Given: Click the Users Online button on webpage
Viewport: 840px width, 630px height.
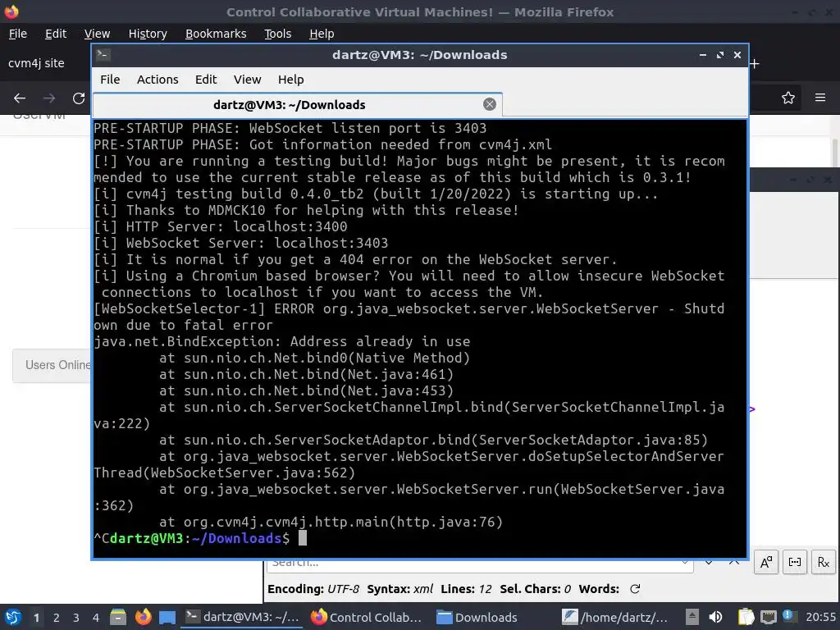Looking at the screenshot, I should point(52,365).
